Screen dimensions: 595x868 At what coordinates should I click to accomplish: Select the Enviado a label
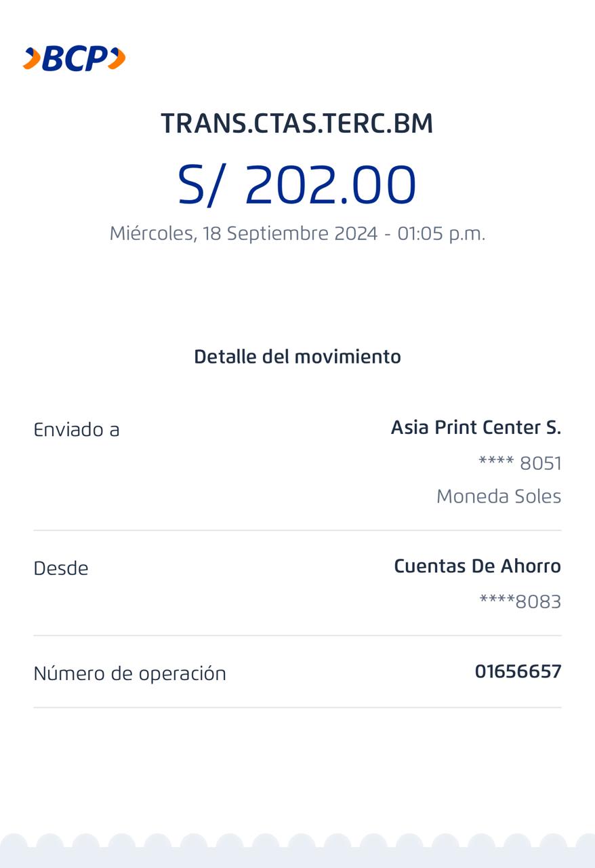tap(77, 430)
